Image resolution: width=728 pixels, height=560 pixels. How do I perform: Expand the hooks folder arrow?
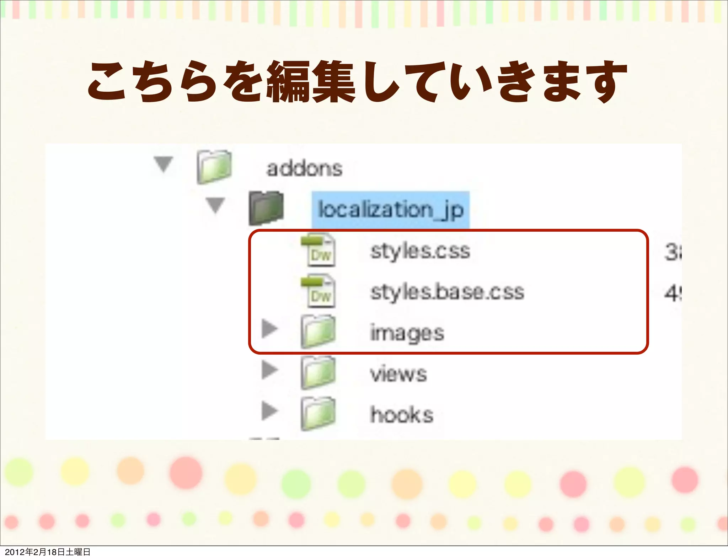(x=269, y=411)
